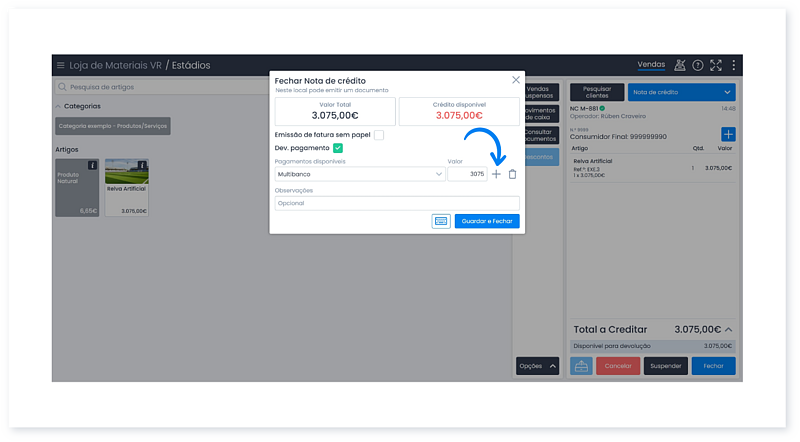Toggle fullscreen mode icon in header
The height and width of the screenshot is (442, 800).
pyautogui.click(x=715, y=65)
